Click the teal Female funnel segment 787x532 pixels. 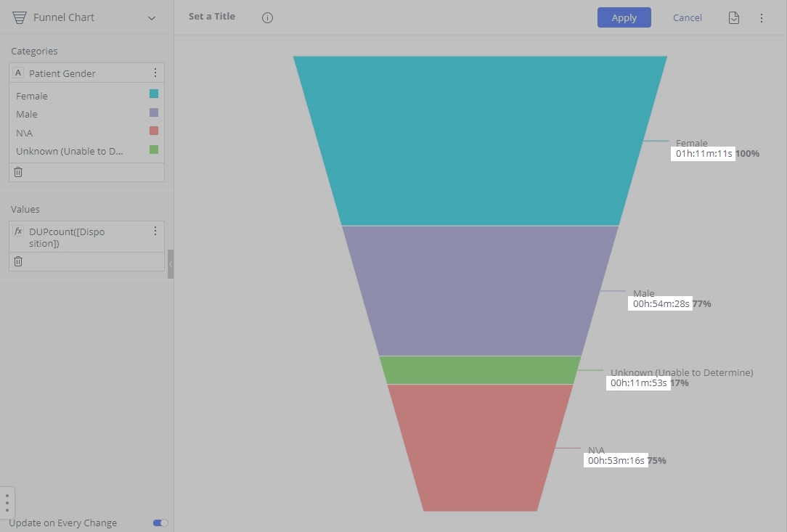pyautogui.click(x=480, y=141)
